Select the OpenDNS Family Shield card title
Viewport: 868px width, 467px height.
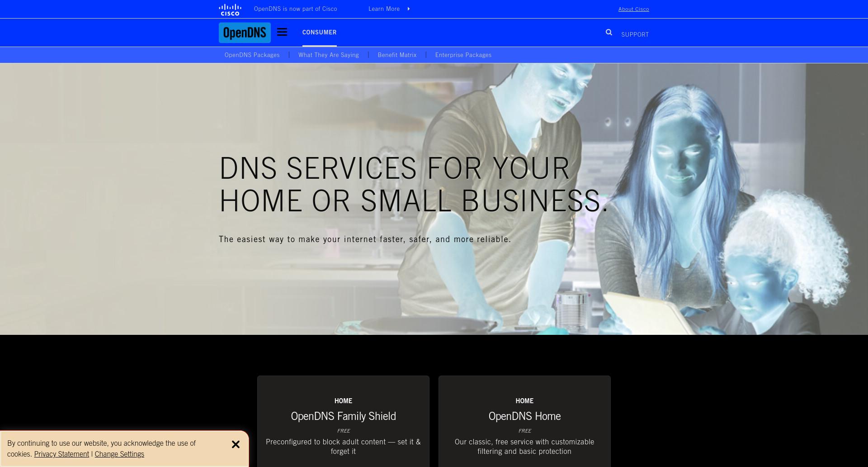pos(343,416)
